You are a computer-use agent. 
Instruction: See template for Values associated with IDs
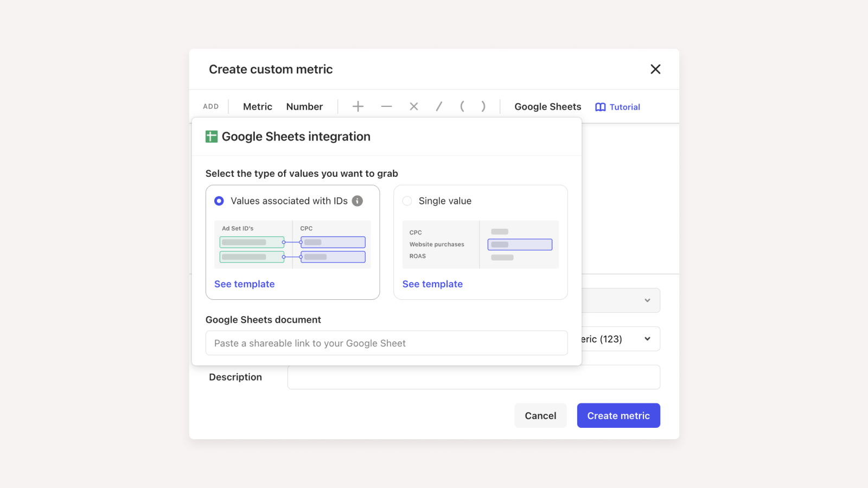[245, 284]
